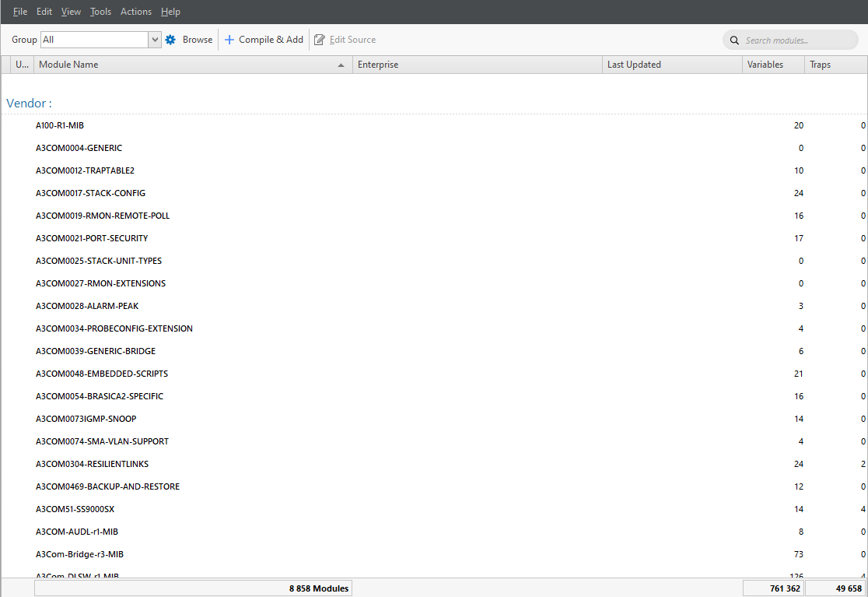
Task: Click the Group combo box text field
Action: (95, 40)
